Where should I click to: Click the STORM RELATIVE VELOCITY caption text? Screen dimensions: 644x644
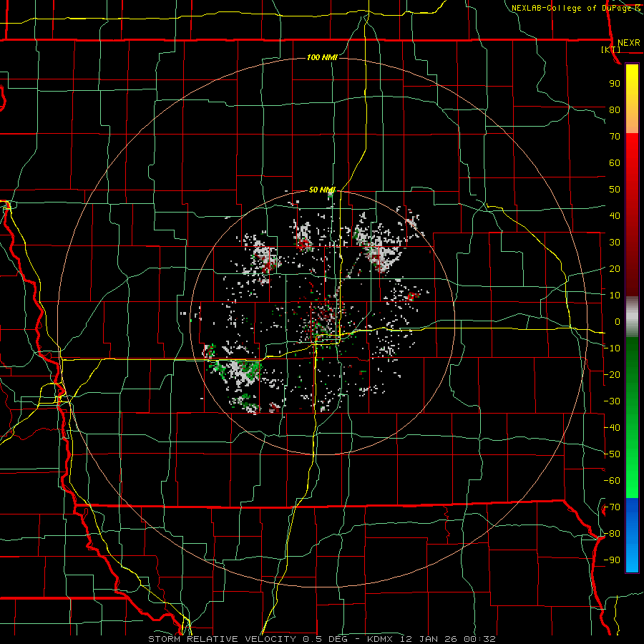click(x=222, y=639)
